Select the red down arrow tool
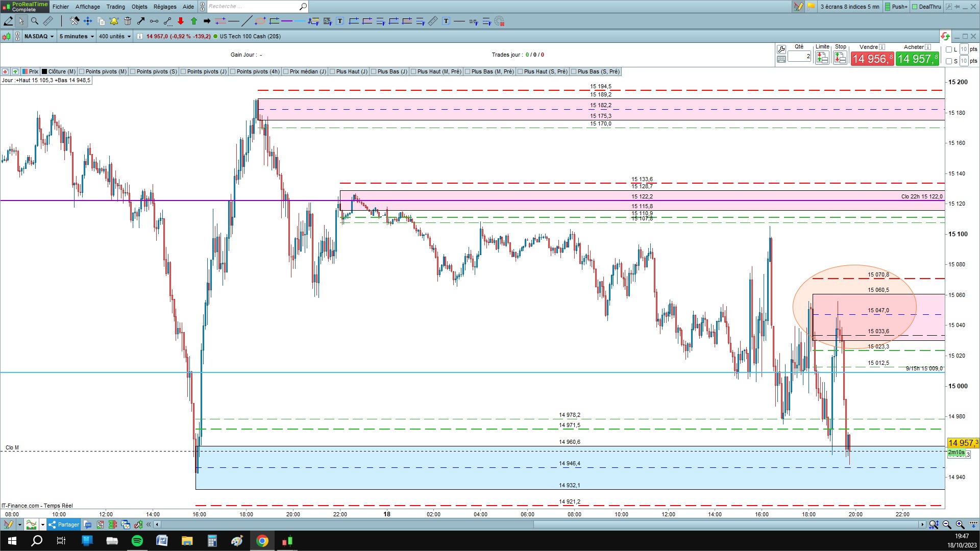The height and width of the screenshot is (551, 980). pyautogui.click(x=181, y=21)
